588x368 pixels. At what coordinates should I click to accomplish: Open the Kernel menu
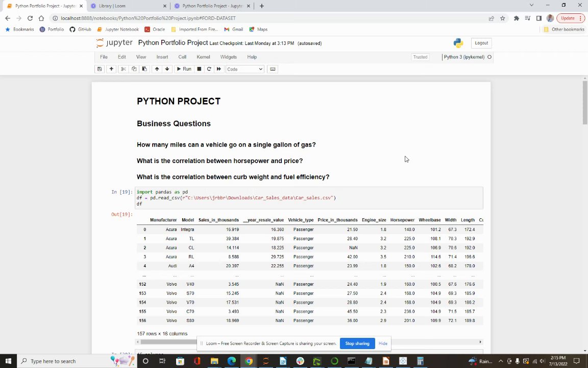(203, 57)
